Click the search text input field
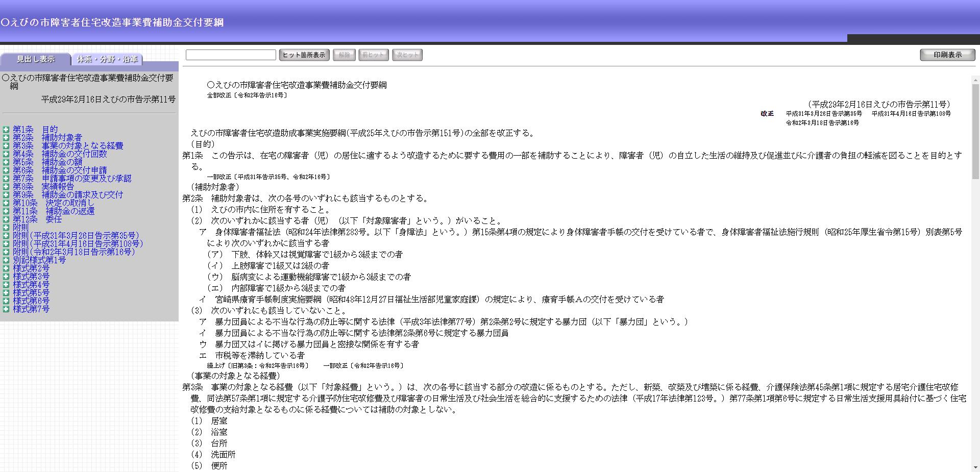Viewport: 980px width, 472px height. (231, 55)
